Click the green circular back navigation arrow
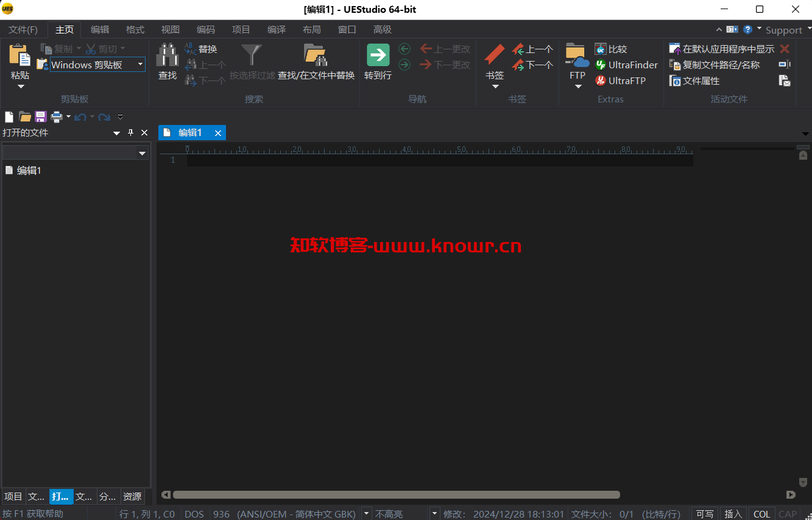This screenshot has width=812, height=520. click(404, 49)
